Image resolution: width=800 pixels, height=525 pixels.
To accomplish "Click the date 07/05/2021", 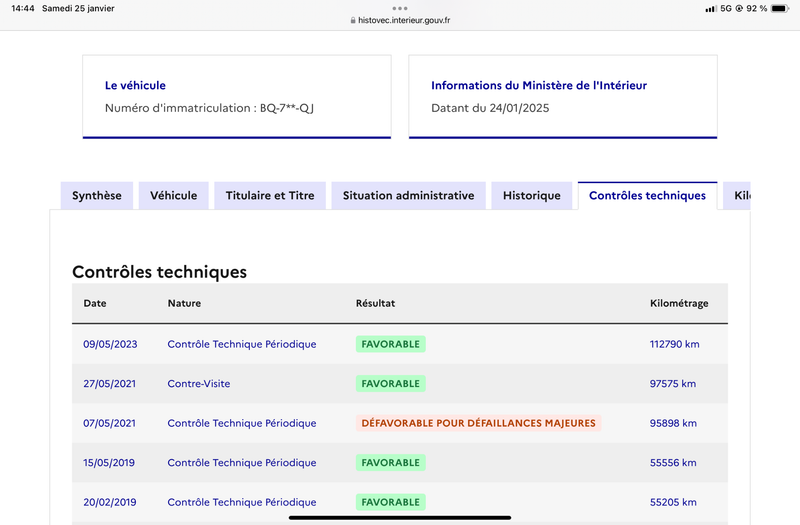I will point(110,423).
